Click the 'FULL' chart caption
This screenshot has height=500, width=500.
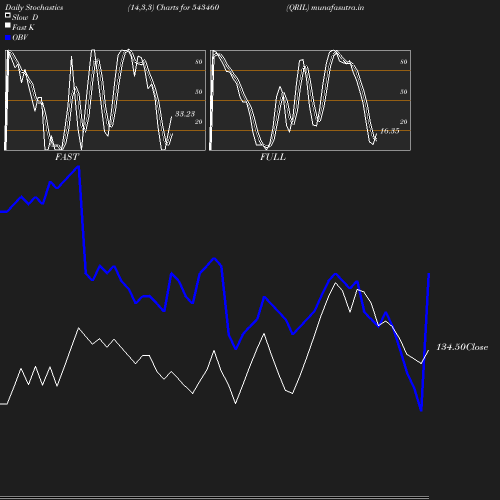click(273, 157)
